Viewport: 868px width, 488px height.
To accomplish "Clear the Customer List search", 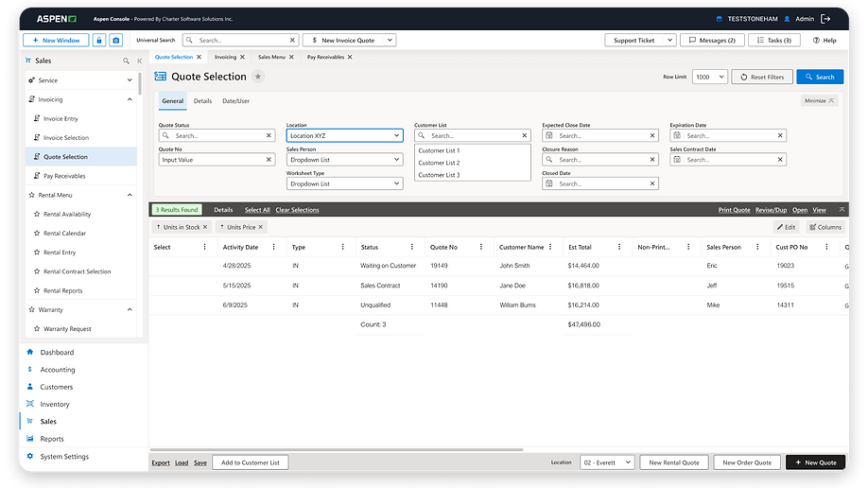I will tap(525, 135).
